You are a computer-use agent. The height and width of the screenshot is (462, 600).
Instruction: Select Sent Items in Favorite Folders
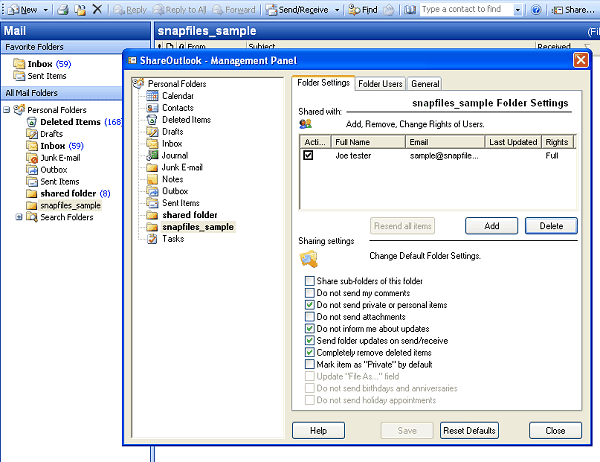tap(40, 76)
